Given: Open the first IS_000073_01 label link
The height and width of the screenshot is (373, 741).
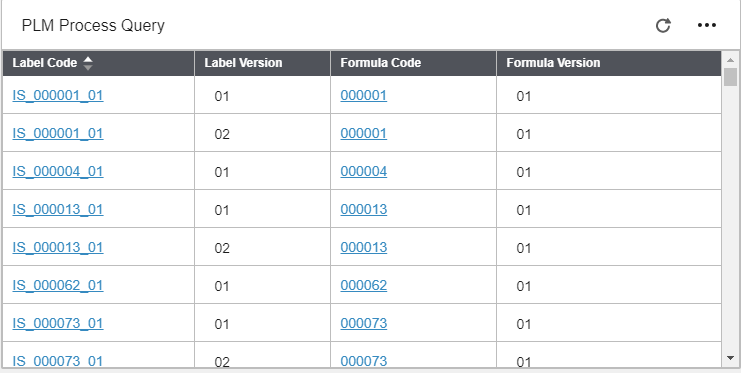Looking at the screenshot, I should (58, 323).
